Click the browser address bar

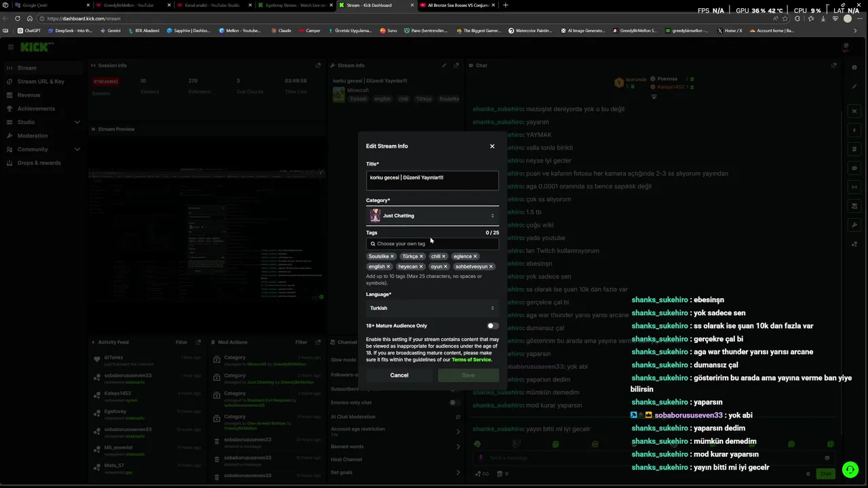coord(407,19)
